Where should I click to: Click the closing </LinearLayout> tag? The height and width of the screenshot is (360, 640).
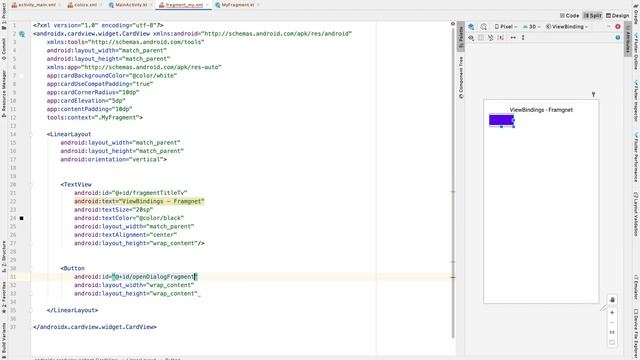tap(72, 310)
